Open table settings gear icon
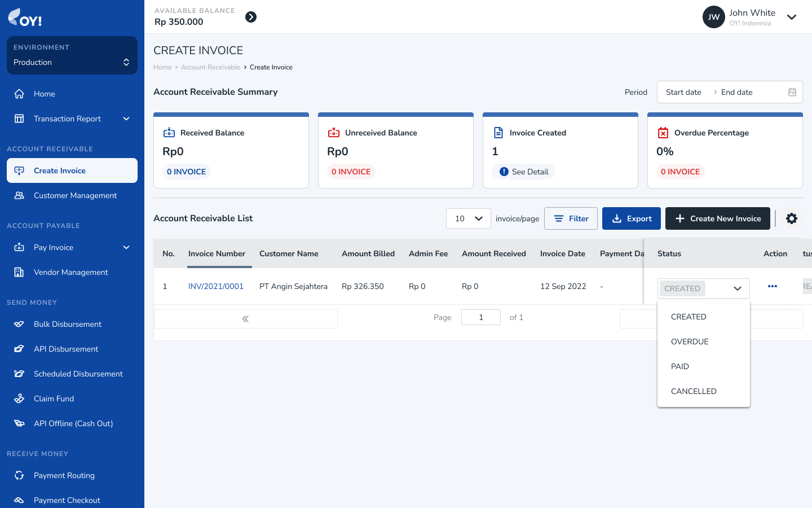The image size is (812, 508). point(792,218)
